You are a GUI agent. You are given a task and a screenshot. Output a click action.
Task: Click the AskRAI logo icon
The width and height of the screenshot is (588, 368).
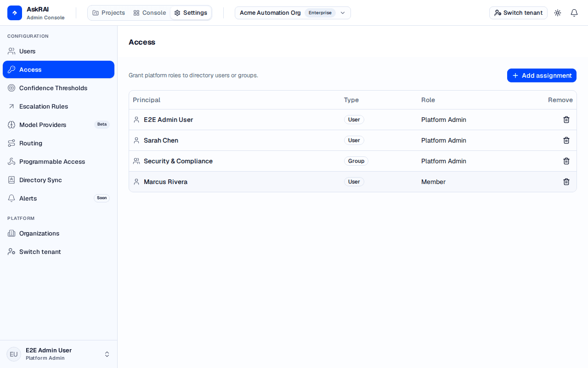tap(15, 13)
